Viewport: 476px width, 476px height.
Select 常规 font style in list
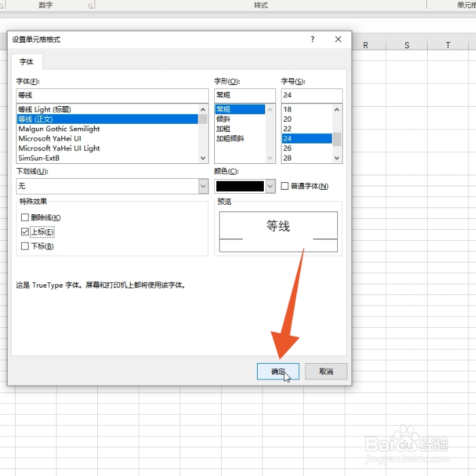tap(240, 109)
